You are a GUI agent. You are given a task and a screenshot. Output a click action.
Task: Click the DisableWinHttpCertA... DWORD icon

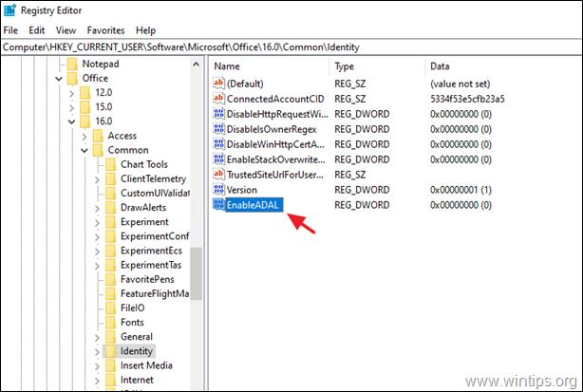pos(218,144)
